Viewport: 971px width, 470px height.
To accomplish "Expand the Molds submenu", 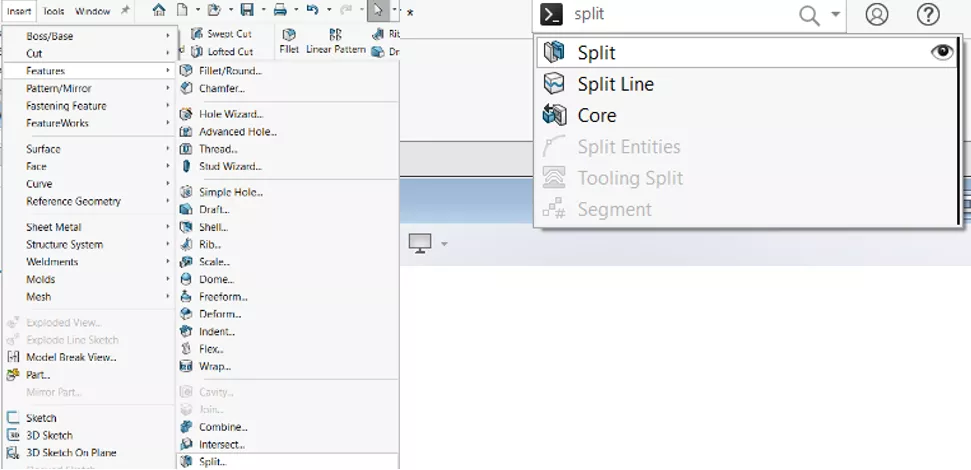I will (89, 279).
